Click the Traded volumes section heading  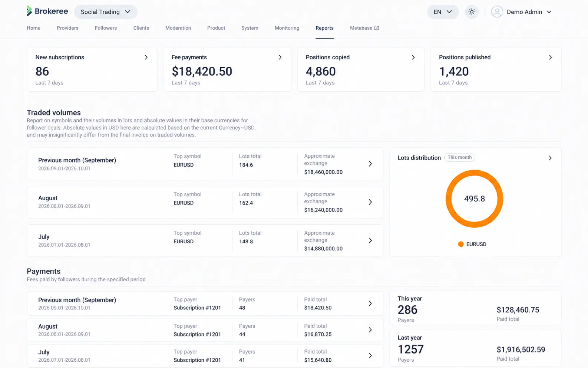click(x=54, y=113)
